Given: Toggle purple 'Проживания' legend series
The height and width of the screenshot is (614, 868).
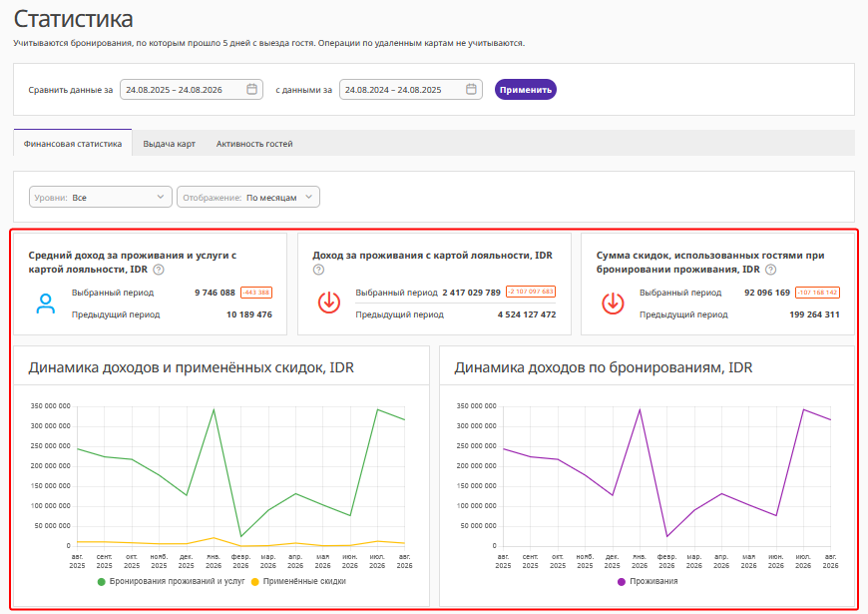Looking at the screenshot, I should (x=648, y=581).
